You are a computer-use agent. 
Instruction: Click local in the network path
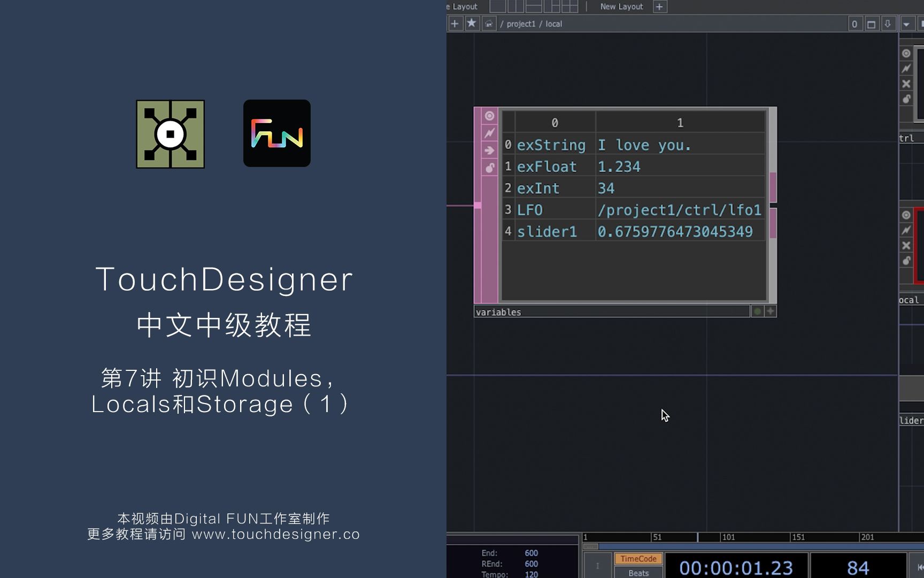pos(554,24)
